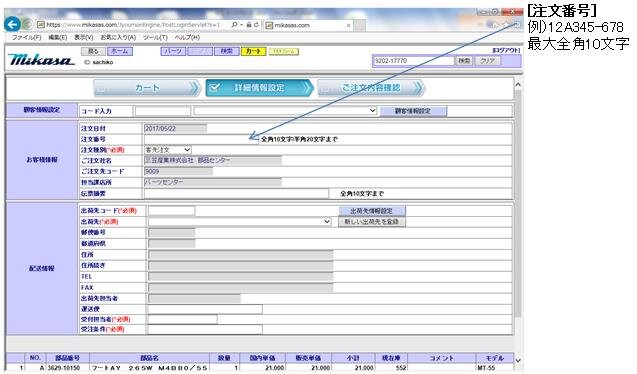Click the address bar search magnifier icon
The image size is (637, 374).
tap(234, 25)
